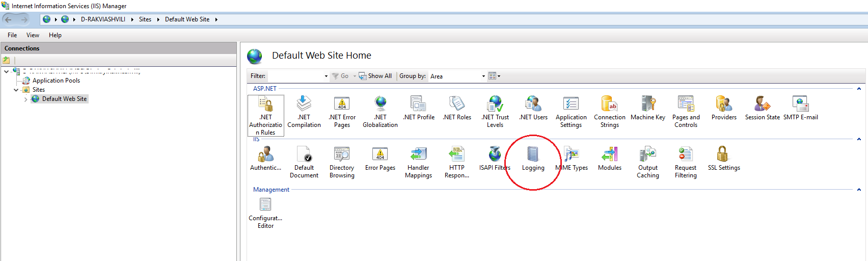This screenshot has height=261, width=868.
Task: Open .NET Roles feature
Action: coord(457,108)
